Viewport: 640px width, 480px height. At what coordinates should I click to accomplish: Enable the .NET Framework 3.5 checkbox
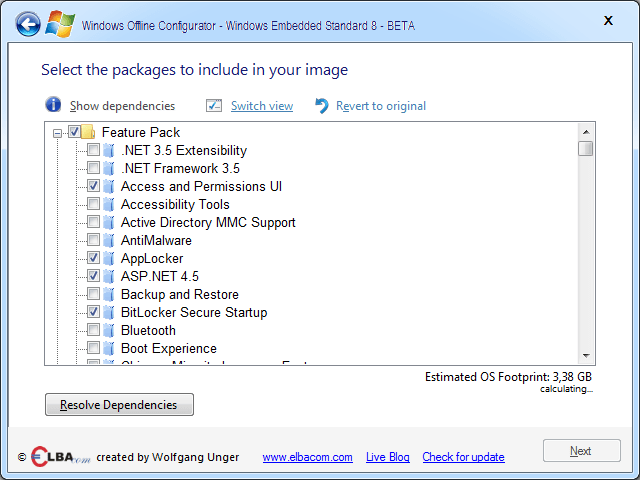(x=93, y=168)
